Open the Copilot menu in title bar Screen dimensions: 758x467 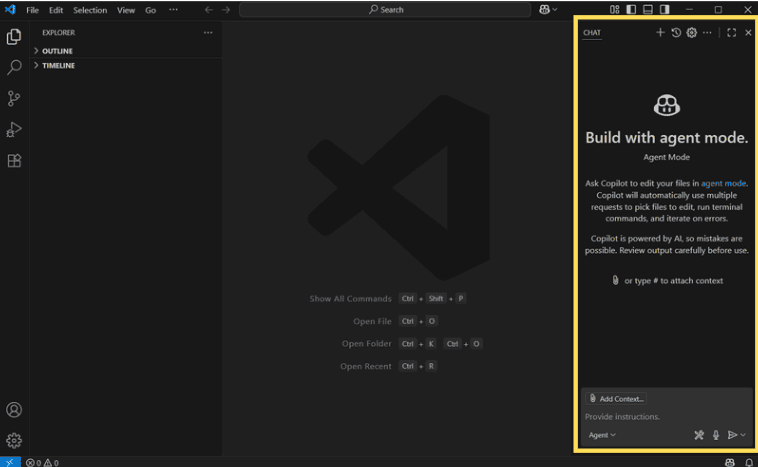[x=548, y=10]
